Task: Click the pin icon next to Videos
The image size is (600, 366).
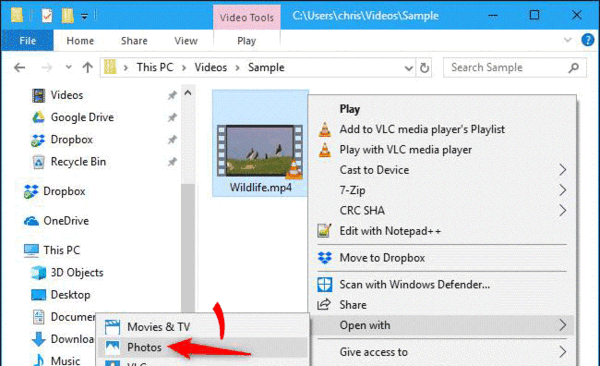Action: [172, 95]
